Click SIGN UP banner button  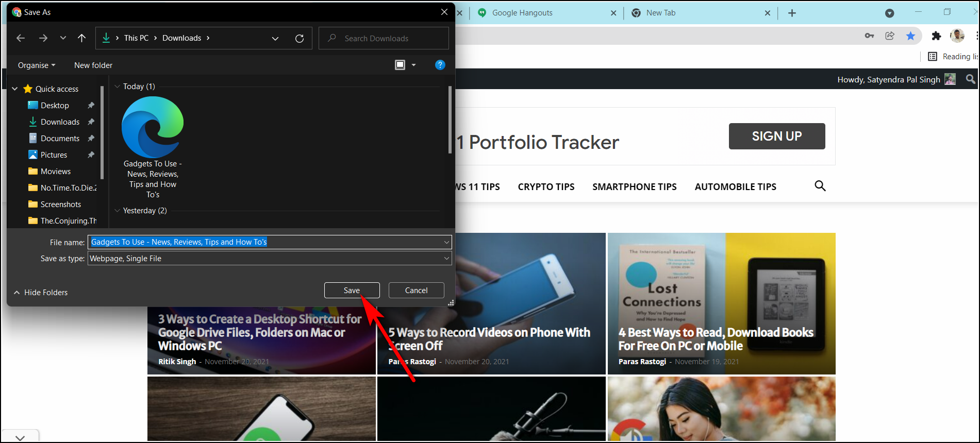[x=777, y=136]
